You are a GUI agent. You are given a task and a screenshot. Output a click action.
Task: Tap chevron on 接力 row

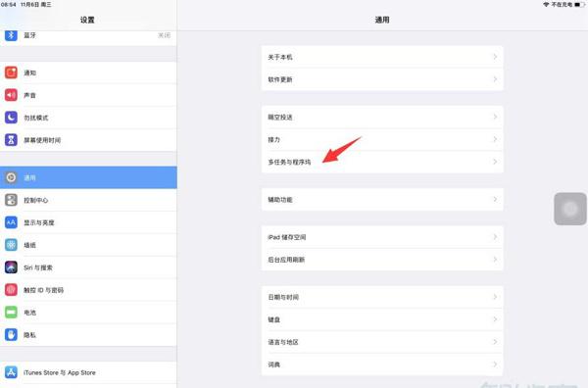[495, 139]
